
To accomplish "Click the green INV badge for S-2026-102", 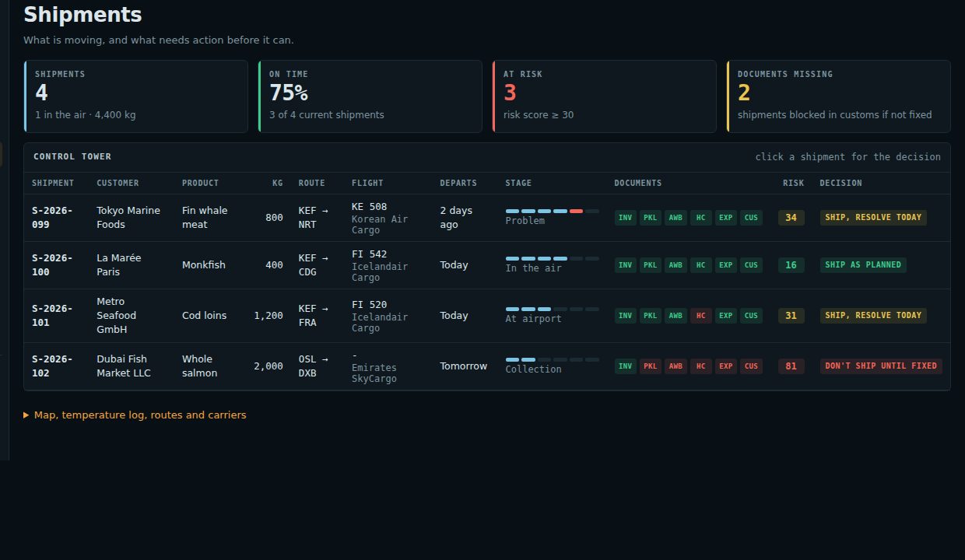I will click(x=625, y=366).
